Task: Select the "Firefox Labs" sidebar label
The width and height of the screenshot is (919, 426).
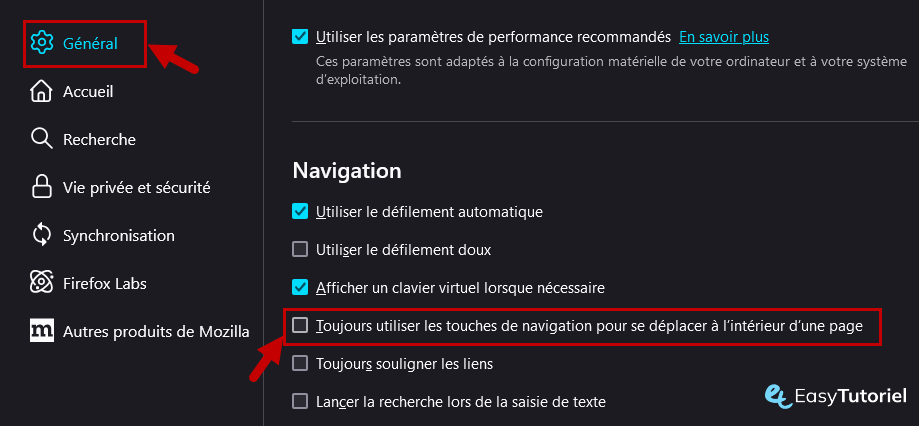Action: pos(104,283)
